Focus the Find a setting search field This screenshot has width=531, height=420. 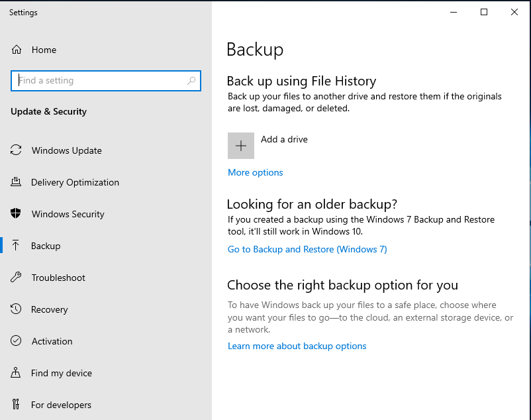click(99, 81)
